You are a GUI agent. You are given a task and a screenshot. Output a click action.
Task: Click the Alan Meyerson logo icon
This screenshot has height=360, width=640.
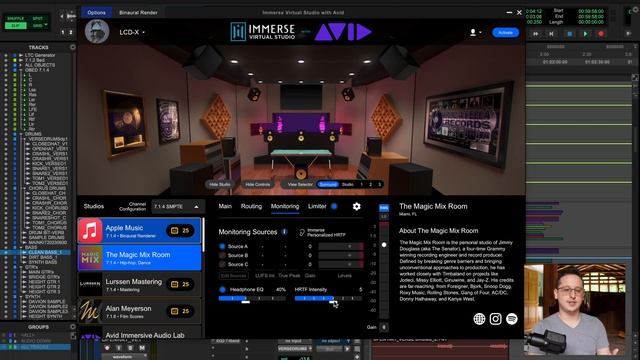[x=90, y=311]
